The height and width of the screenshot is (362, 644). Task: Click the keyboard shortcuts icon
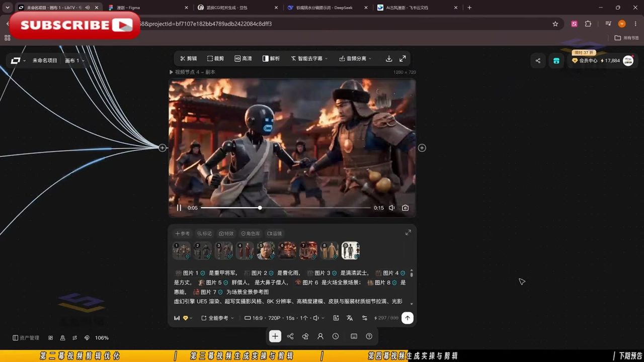click(354, 336)
